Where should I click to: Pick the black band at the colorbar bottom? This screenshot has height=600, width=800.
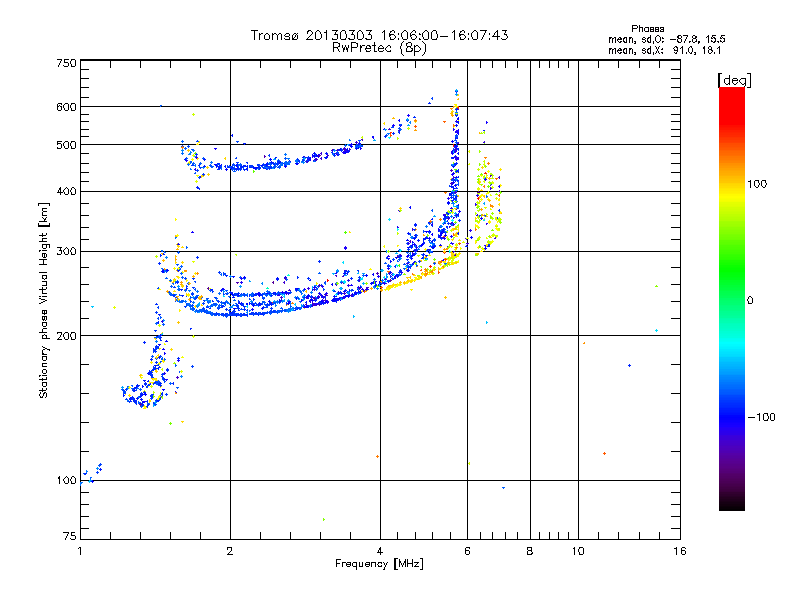pos(731,504)
